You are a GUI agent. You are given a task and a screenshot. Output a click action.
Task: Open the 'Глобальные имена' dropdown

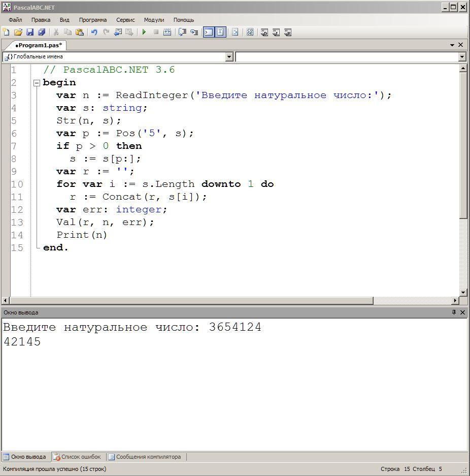[229, 57]
